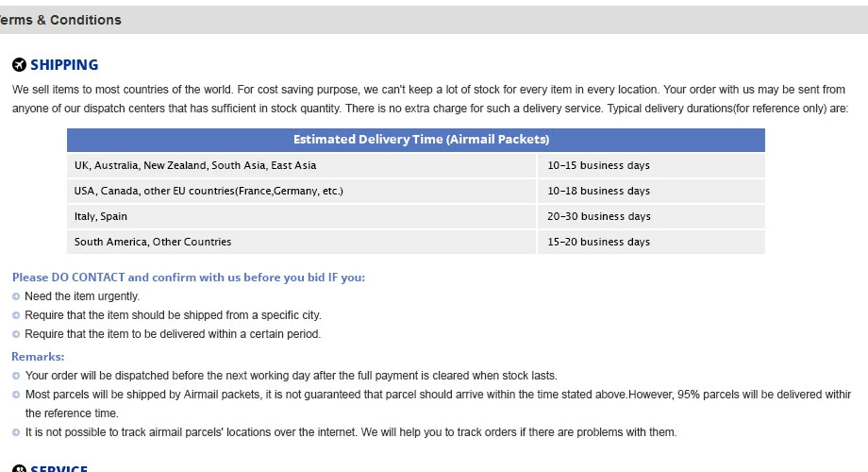868x472 pixels.
Task: Click the SHIPPING section heading
Action: [64, 65]
